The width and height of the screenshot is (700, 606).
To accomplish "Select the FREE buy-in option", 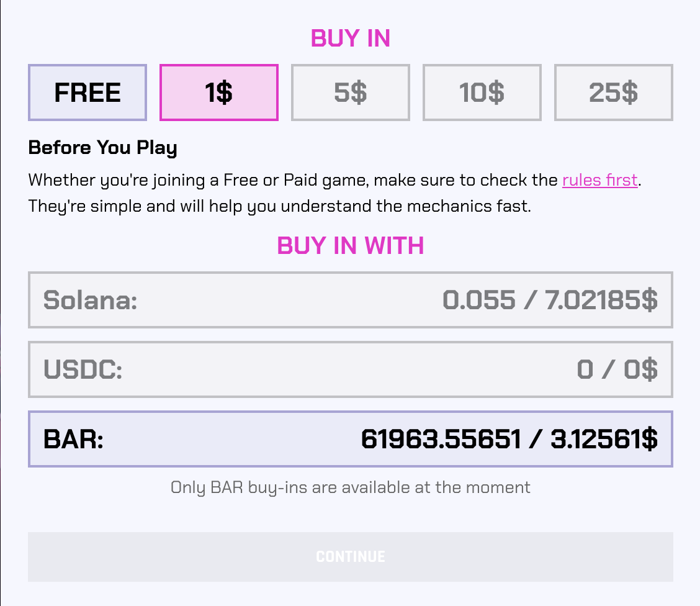I will tap(87, 93).
